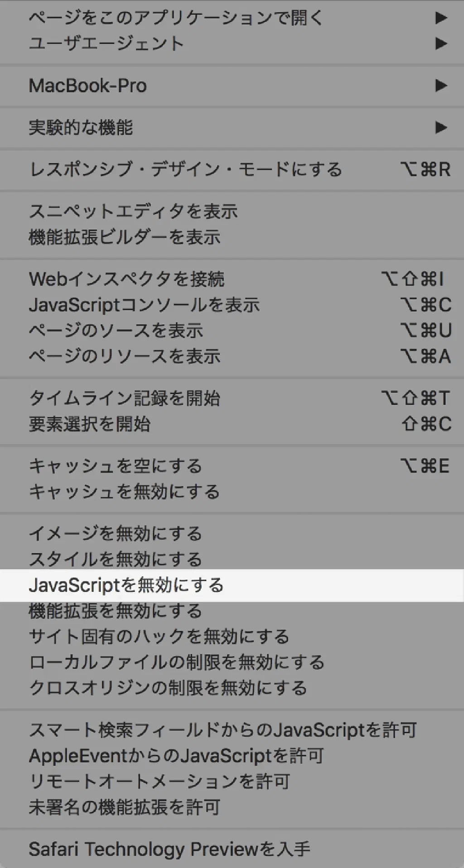This screenshot has width=464, height=868.
Task: Select 要素選択を開始
Action: (x=90, y=424)
